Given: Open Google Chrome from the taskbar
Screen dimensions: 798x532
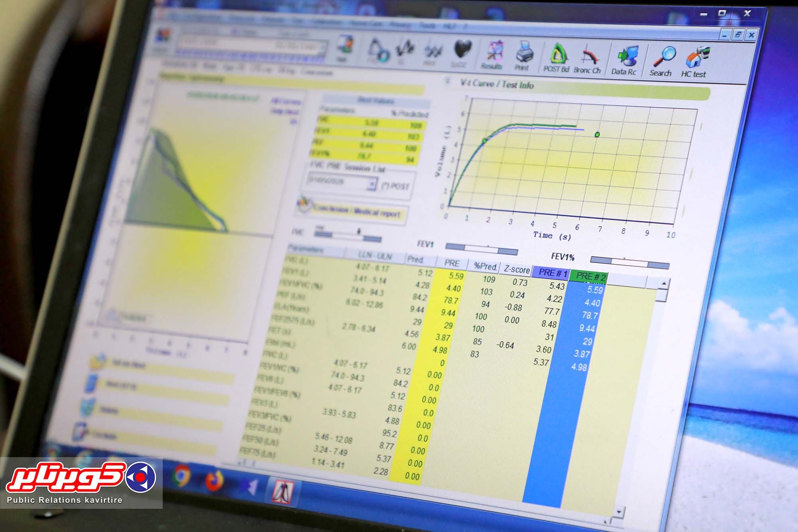Looking at the screenshot, I should (x=182, y=476).
